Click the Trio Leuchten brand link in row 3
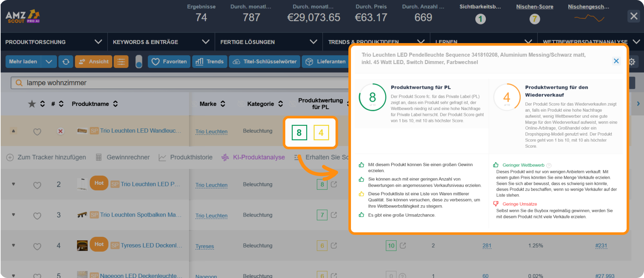 212,216
